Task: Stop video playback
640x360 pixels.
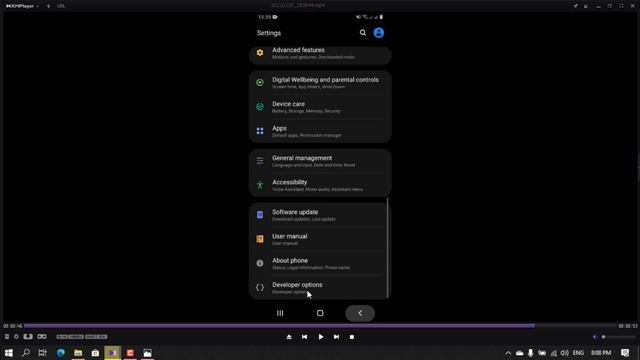Action: tap(352, 337)
